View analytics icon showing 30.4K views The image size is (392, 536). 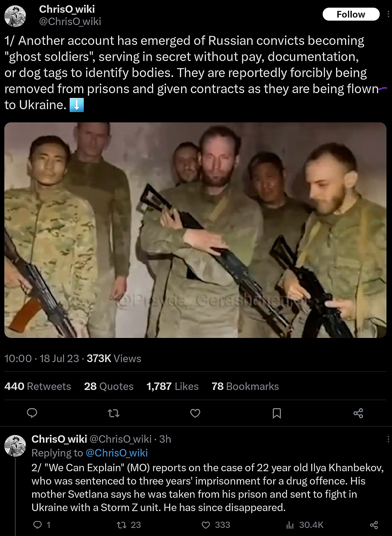pos(290,525)
